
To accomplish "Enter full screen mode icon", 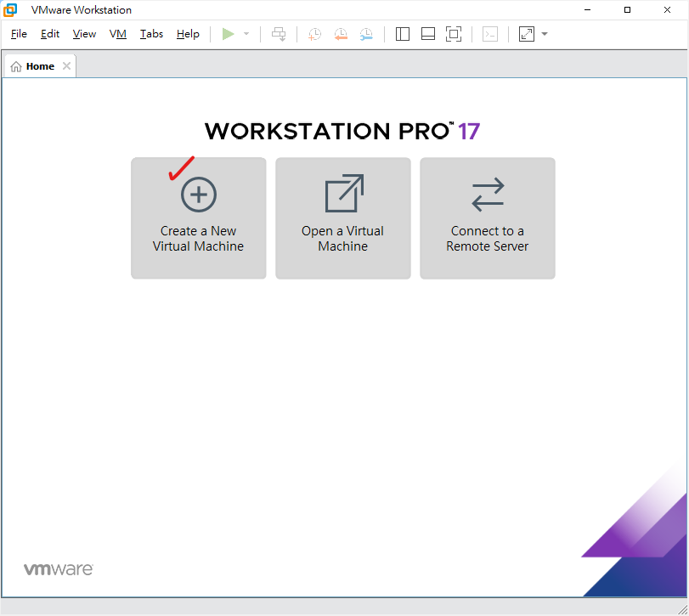I will point(454,34).
